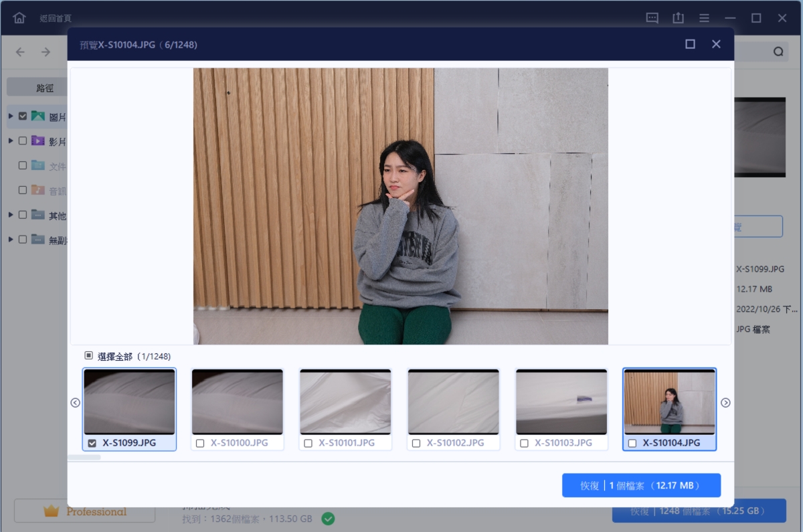
Task: Click the search magnifier icon
Action: (778, 52)
